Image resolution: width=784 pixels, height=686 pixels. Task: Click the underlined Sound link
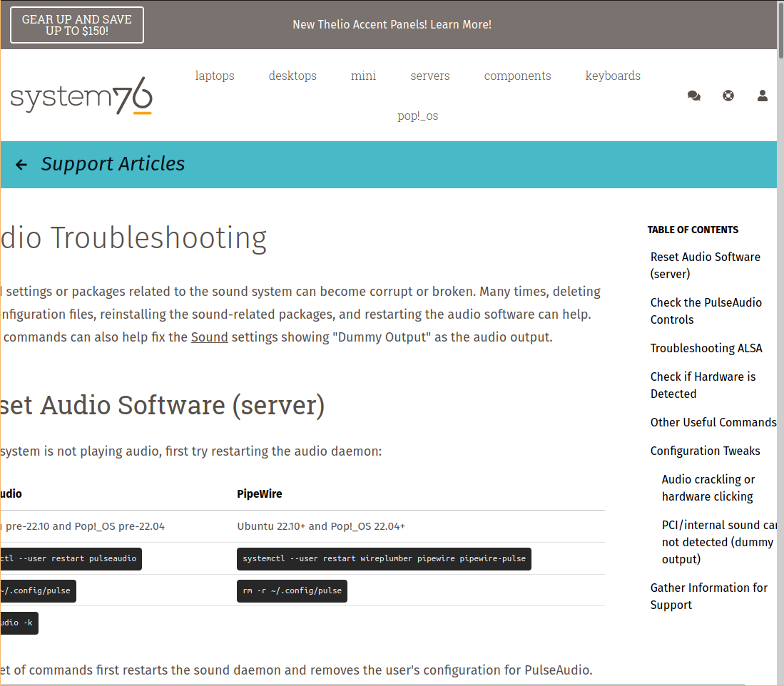pos(209,337)
